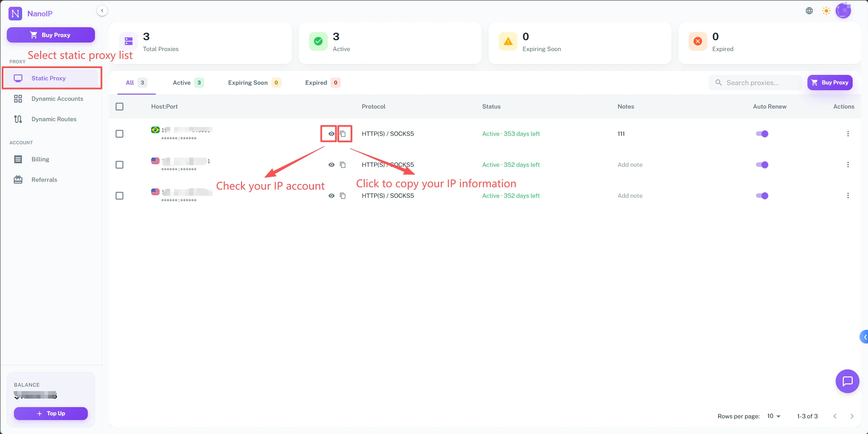Click the Auto Renew column header
The image size is (868, 434).
[x=770, y=107]
